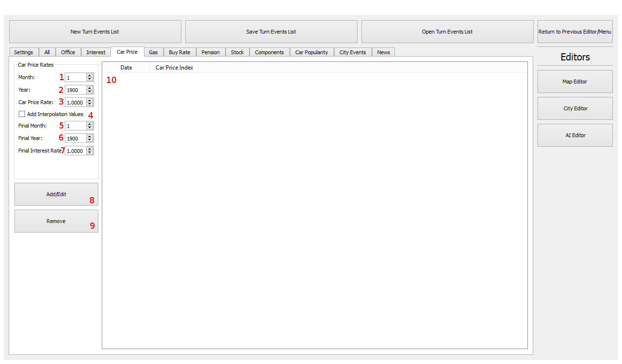
Task: Open the Map Editor
Action: point(574,82)
